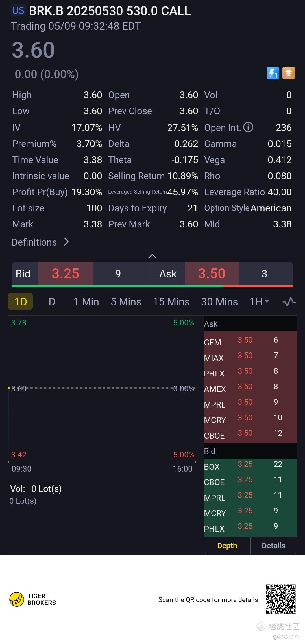Viewport: 305px width, 644px height.
Task: Tap the blue lightning quick-trade icon
Action: (273, 73)
